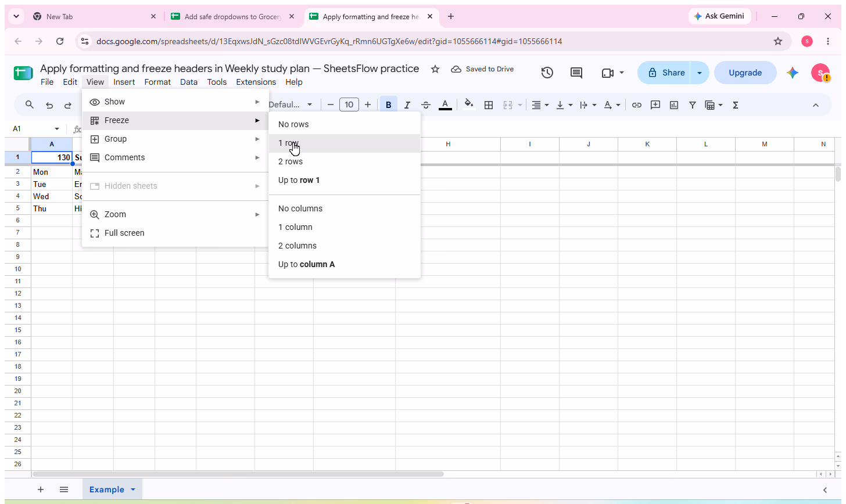Open the Name box dropdown arrow
The width and height of the screenshot is (846, 504).
pos(57,129)
